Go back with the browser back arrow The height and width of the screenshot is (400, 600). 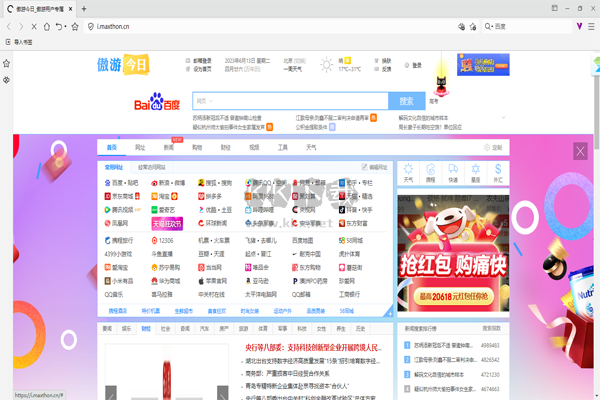[9, 26]
